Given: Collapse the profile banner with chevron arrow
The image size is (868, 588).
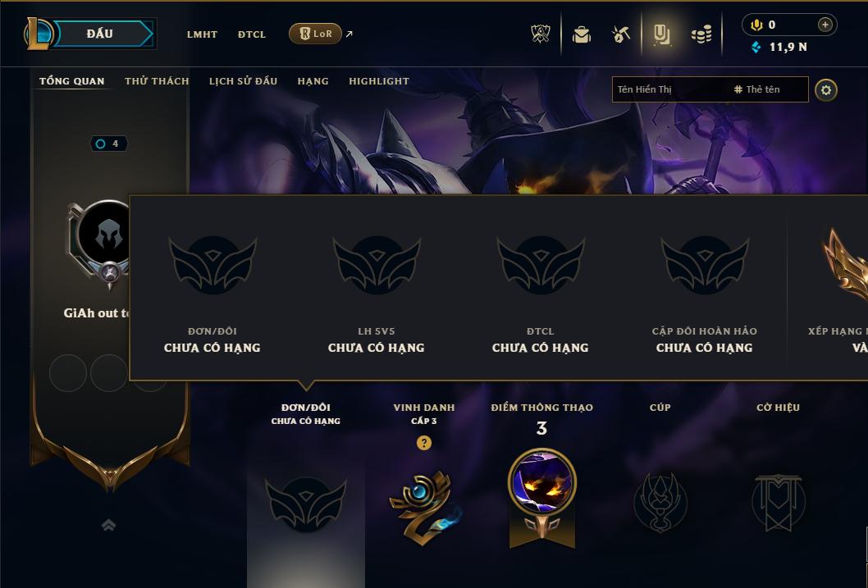Looking at the screenshot, I should [x=109, y=525].
